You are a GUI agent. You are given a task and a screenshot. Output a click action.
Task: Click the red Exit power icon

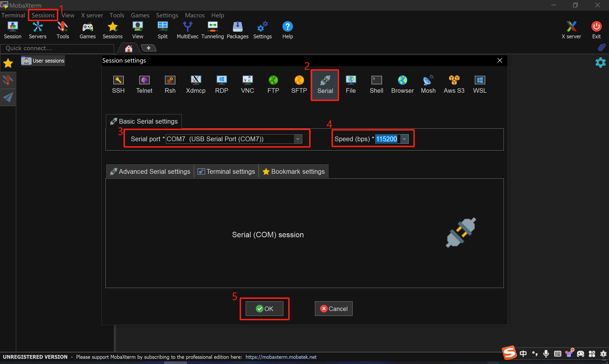pos(596,30)
